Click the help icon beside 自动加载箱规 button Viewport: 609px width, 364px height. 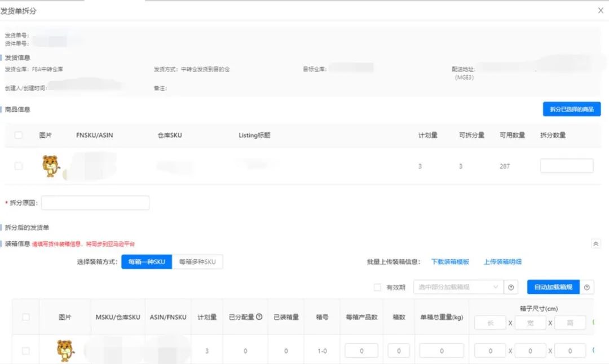pos(588,287)
